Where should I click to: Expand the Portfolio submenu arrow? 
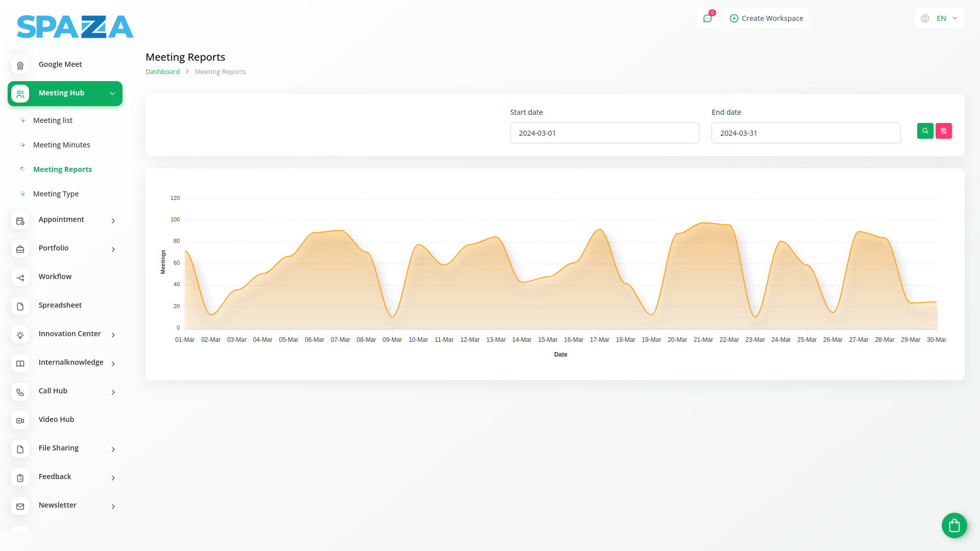[x=113, y=249]
